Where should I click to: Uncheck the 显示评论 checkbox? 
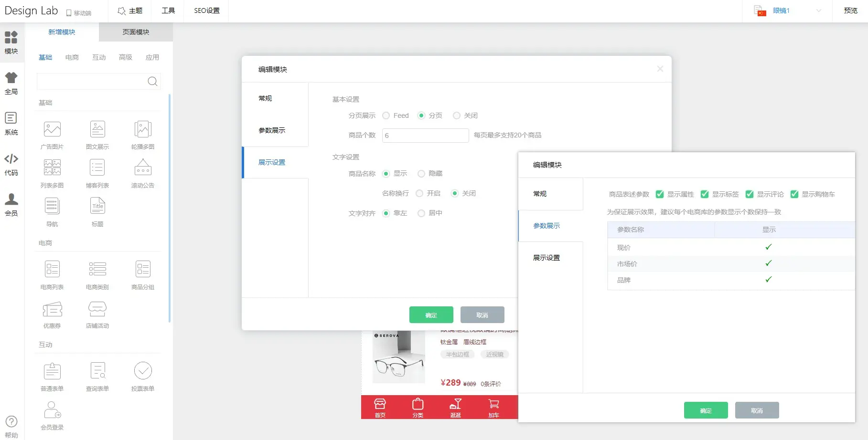[750, 194]
